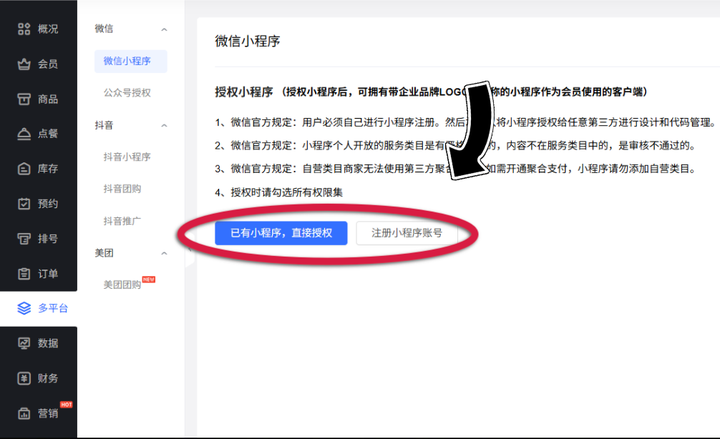Click the 财务 yen icon
Viewport: 720px width, 439px height.
click(24, 378)
